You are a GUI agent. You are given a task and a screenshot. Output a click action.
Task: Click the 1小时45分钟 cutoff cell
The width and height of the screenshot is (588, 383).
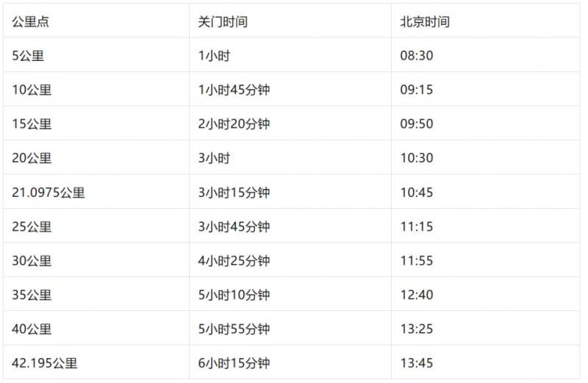(x=234, y=90)
